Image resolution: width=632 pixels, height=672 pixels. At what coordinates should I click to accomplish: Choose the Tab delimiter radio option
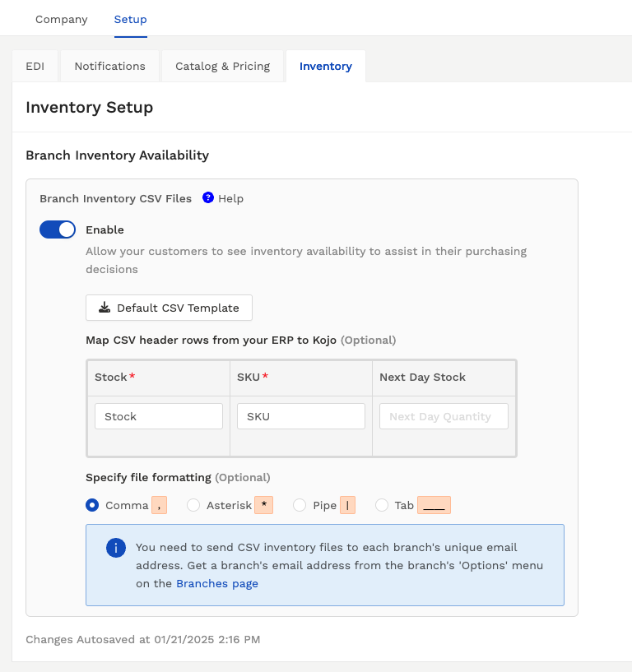click(382, 505)
